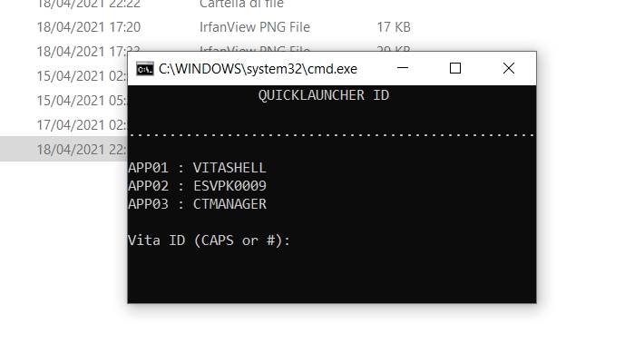Click the cmd.exe title bar text
644x363 pixels.
coord(258,69)
